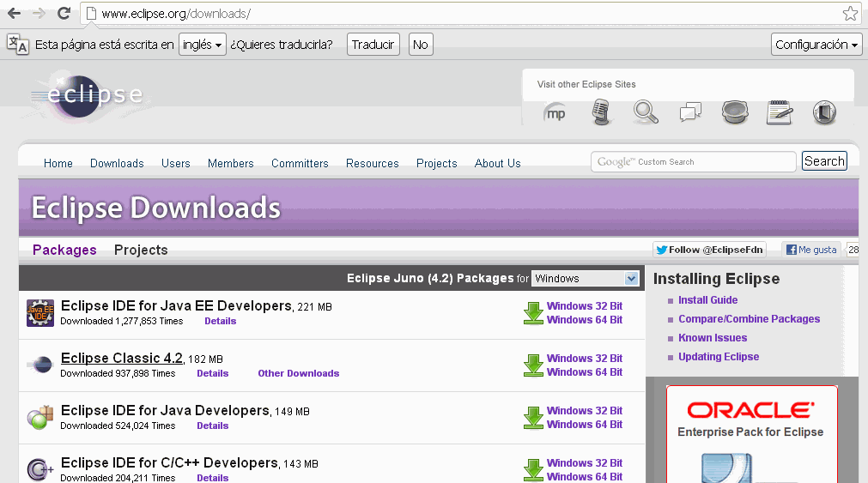Open the magnifying glass Eclipse site icon
The width and height of the screenshot is (868, 483).
coord(646,112)
